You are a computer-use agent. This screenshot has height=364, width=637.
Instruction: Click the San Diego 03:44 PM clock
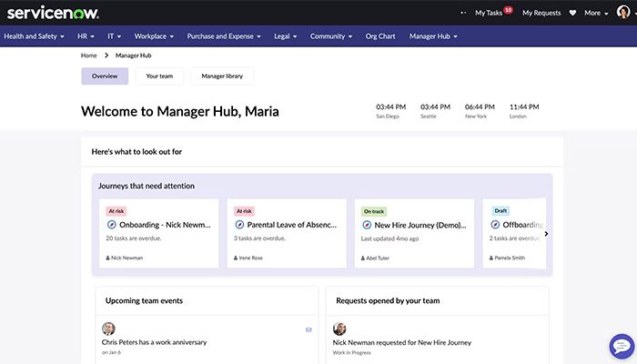click(x=390, y=111)
